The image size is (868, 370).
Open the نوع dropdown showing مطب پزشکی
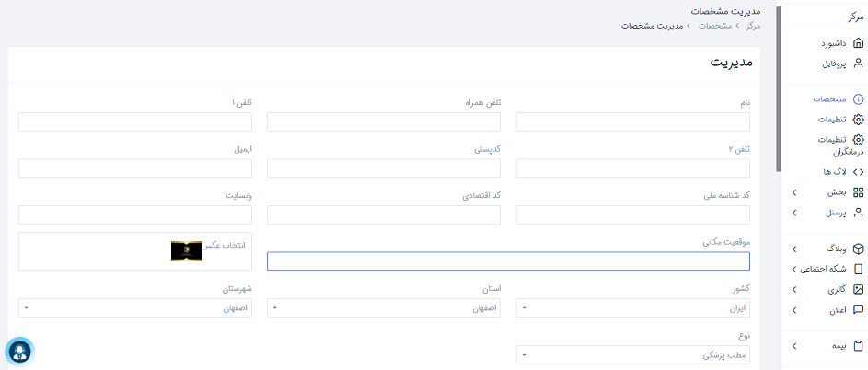click(632, 355)
